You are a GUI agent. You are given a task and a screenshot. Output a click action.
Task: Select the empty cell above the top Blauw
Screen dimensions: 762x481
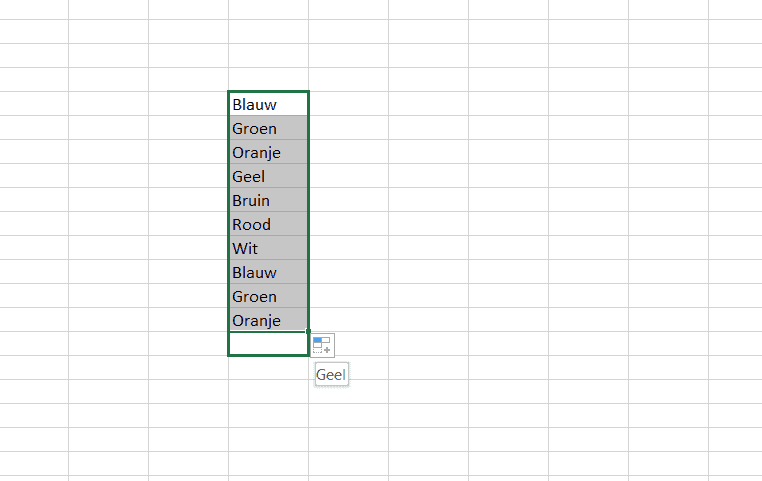coord(268,80)
